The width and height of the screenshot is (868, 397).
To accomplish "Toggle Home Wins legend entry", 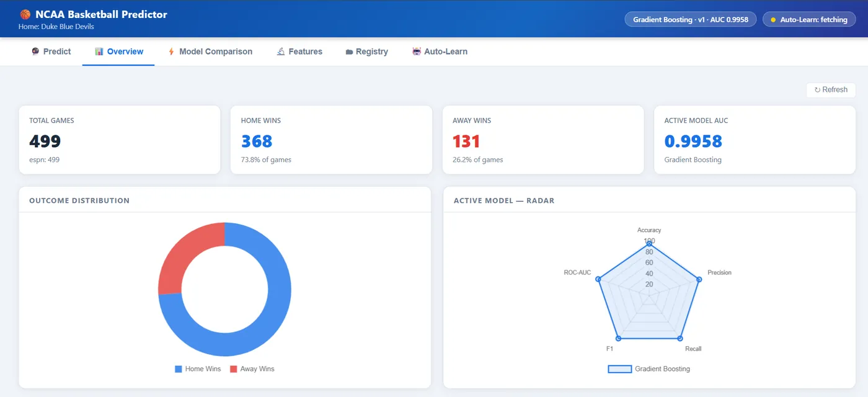I will click(198, 369).
